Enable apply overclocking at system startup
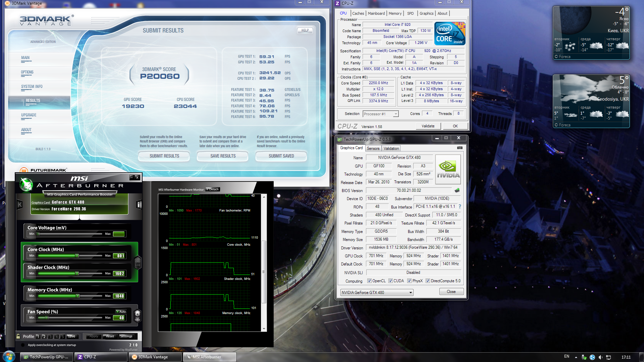The height and width of the screenshot is (362, 644). [x=23, y=345]
